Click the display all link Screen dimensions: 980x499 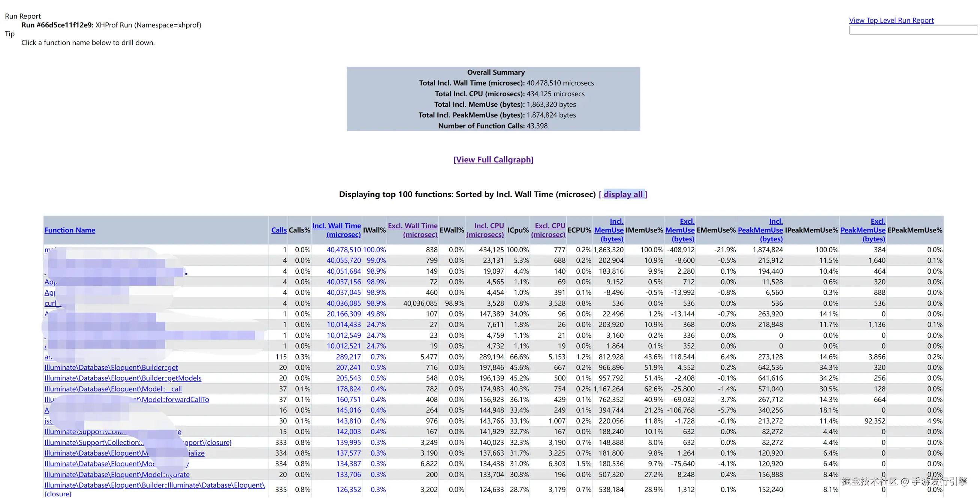click(x=623, y=194)
